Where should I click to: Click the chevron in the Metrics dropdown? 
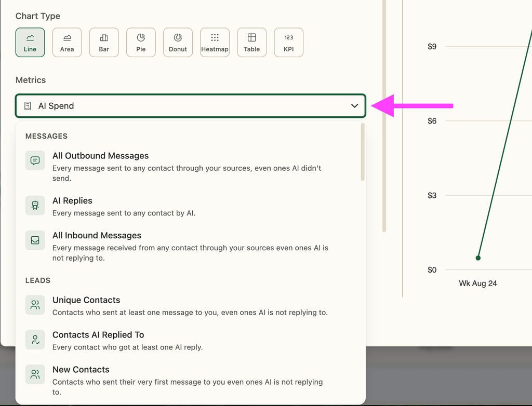354,106
